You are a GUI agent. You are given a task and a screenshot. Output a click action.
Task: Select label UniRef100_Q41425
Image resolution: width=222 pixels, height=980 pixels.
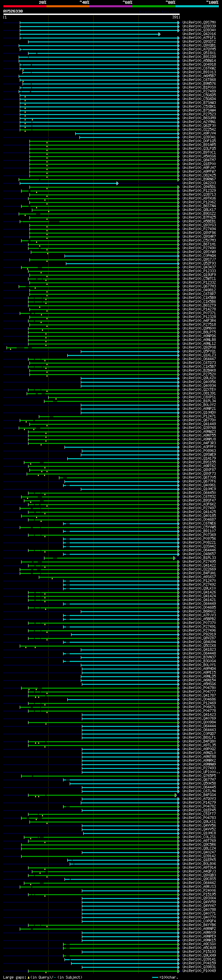[199, 512]
